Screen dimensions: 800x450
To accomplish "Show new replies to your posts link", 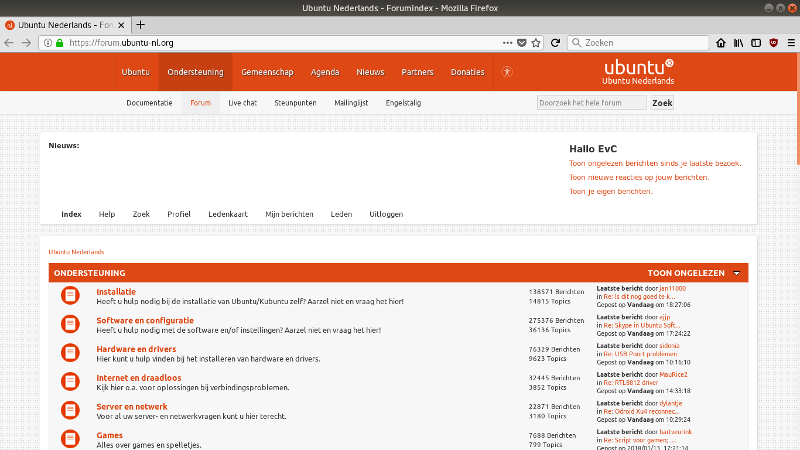I will 639,178.
